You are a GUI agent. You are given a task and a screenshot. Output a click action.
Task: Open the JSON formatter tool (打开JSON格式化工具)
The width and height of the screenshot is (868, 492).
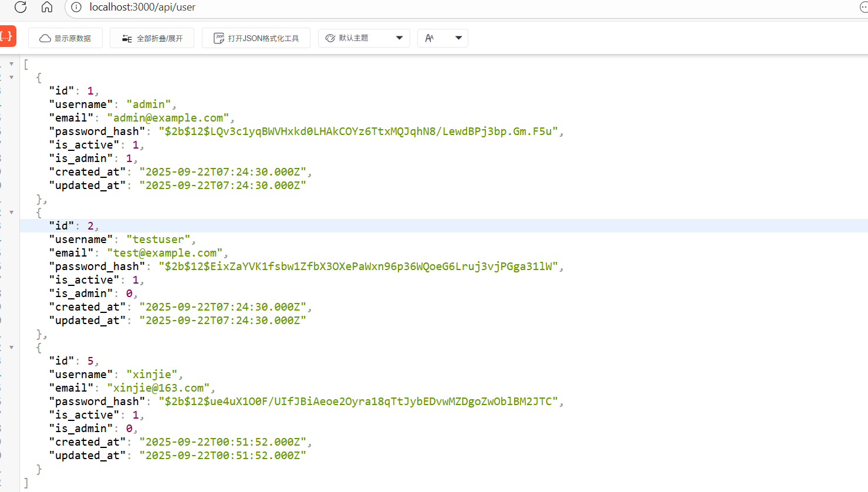[x=256, y=38]
